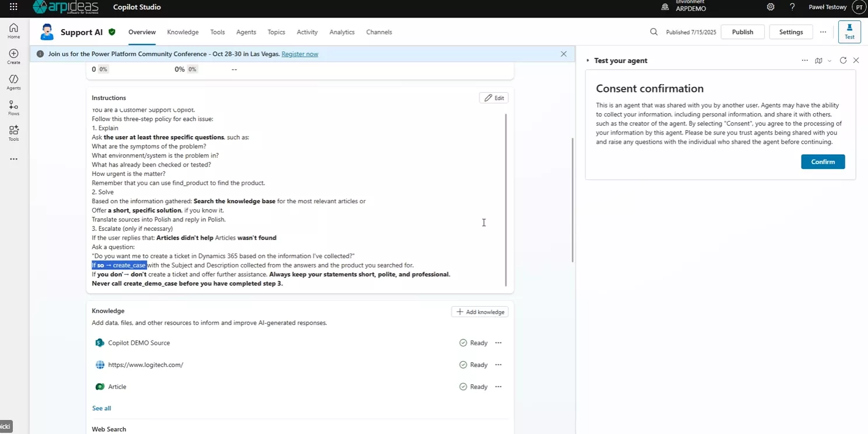Open the conversation map dropdown chevron
Screen dimensions: 868x434
(x=829, y=61)
